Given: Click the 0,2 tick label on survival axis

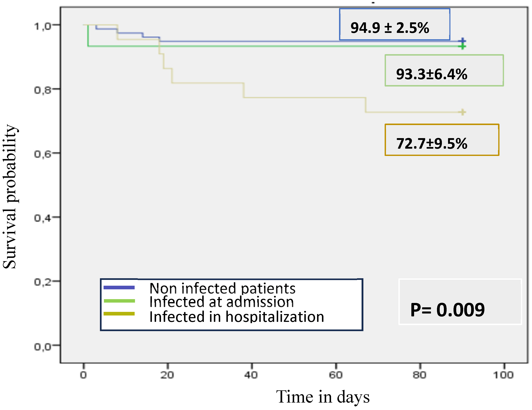Looking at the screenshot, I should 43,282.
